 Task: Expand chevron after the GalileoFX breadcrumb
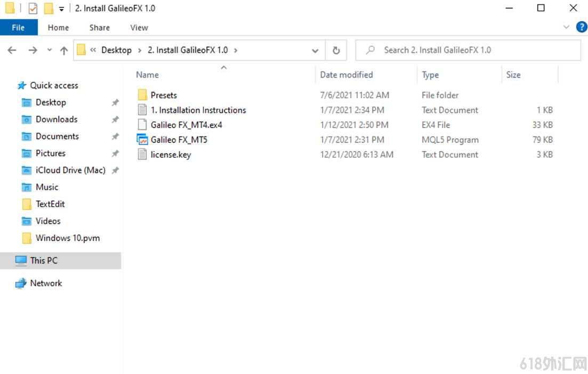click(236, 50)
